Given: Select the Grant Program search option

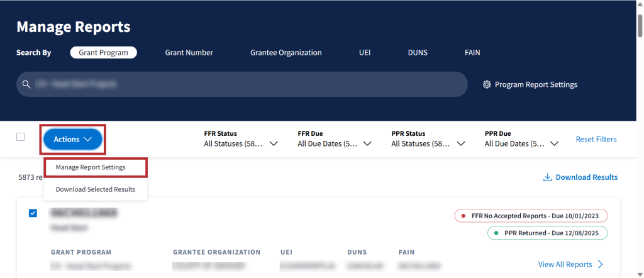Looking at the screenshot, I should 103,53.
